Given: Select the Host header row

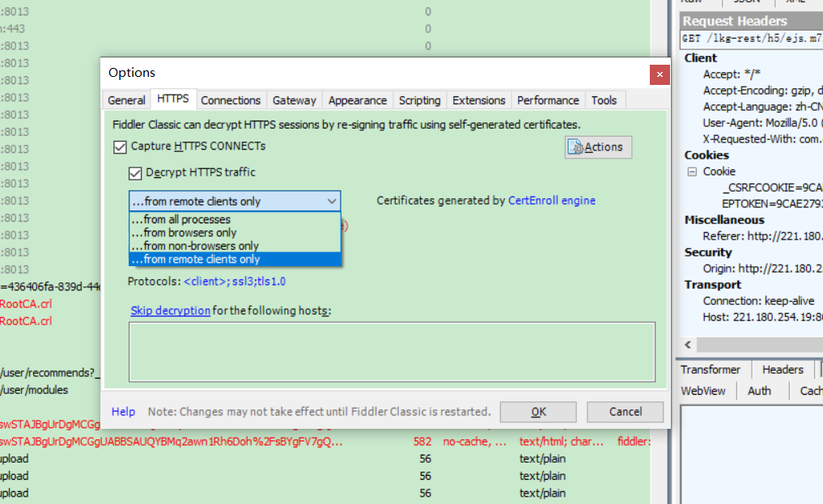Looking at the screenshot, I should pyautogui.click(x=762, y=317).
